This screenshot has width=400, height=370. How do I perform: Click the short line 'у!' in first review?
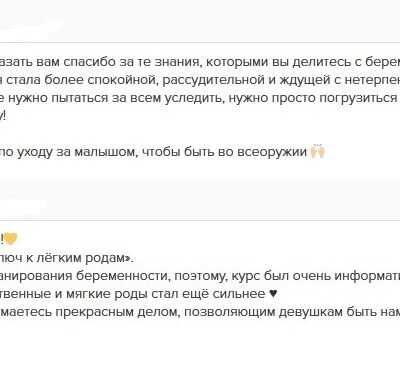click(3, 116)
